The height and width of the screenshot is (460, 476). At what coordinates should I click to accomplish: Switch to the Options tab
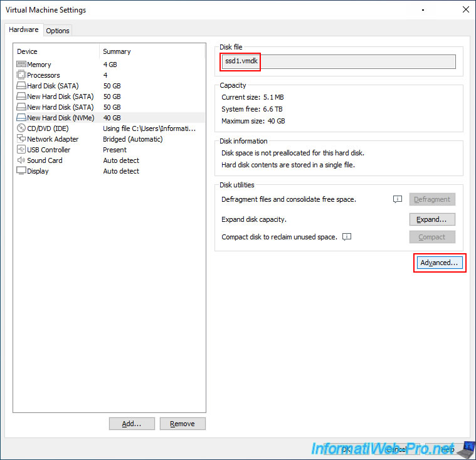[x=58, y=31]
